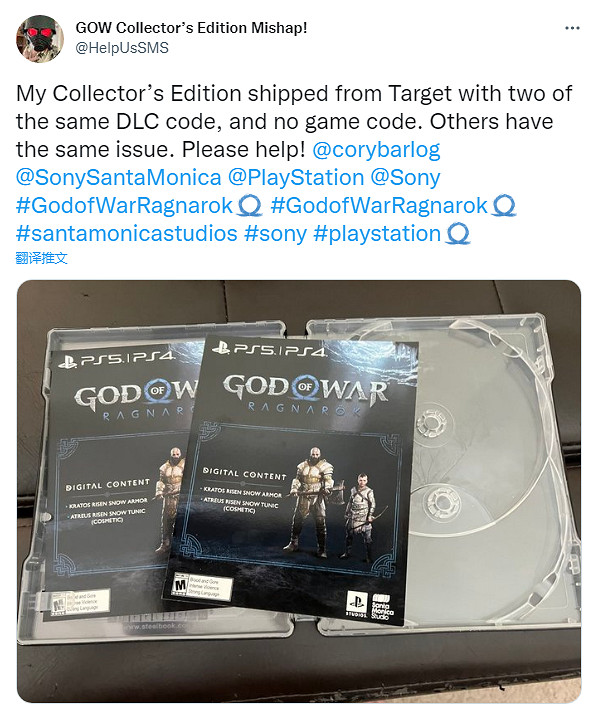
Task: Open the attached God of War steelbook photo
Action: pyautogui.click(x=299, y=491)
